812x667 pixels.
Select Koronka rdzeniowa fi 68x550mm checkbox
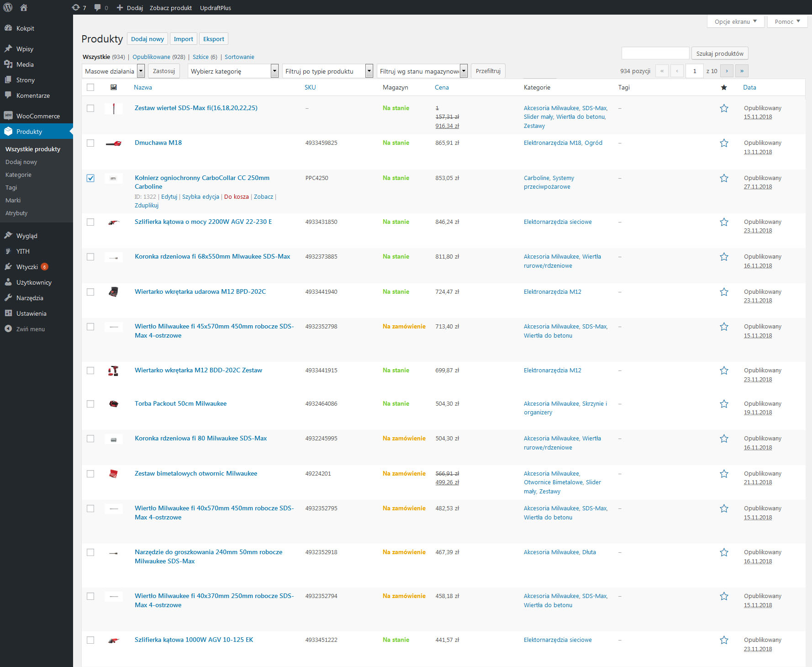(90, 257)
